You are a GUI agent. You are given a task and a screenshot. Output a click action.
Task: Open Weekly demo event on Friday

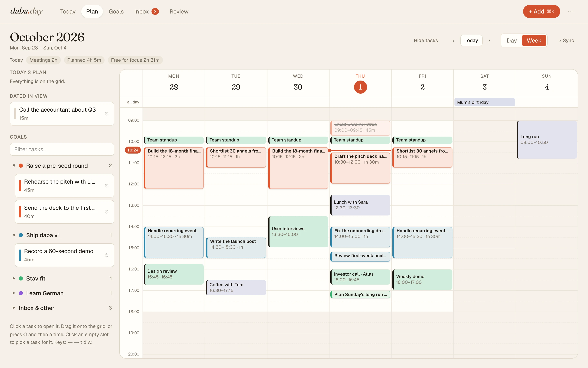[x=422, y=279]
